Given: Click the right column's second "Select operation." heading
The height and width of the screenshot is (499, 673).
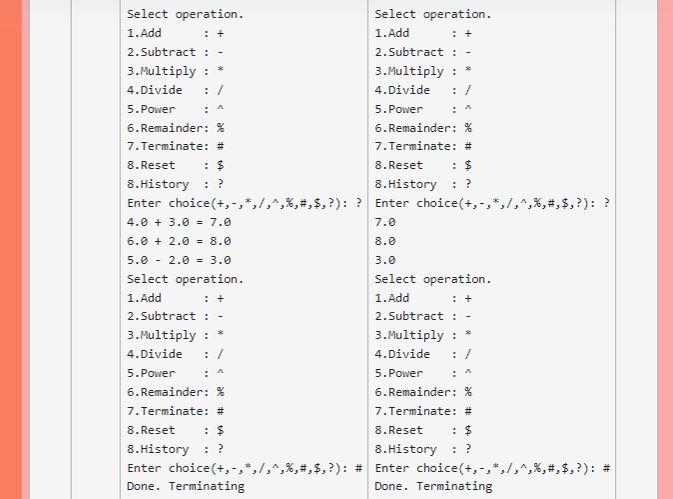Looking at the screenshot, I should pyautogui.click(x=433, y=279).
